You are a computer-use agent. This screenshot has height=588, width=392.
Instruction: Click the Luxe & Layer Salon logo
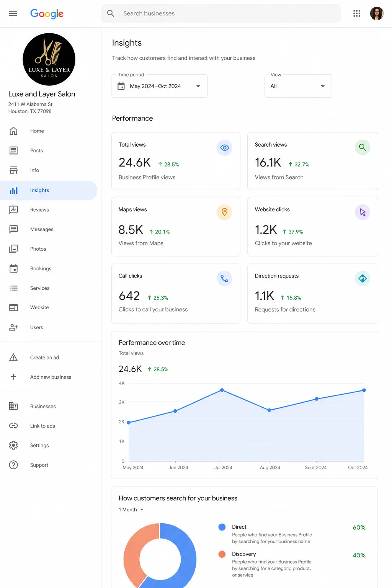49,59
